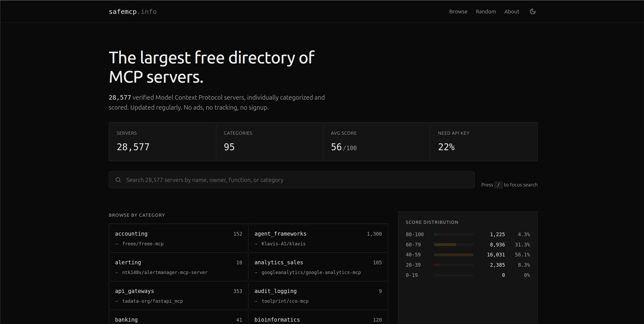The height and width of the screenshot is (324, 644).
Task: Select Klavis-AI/klavis server text
Action: pyautogui.click(x=284, y=244)
